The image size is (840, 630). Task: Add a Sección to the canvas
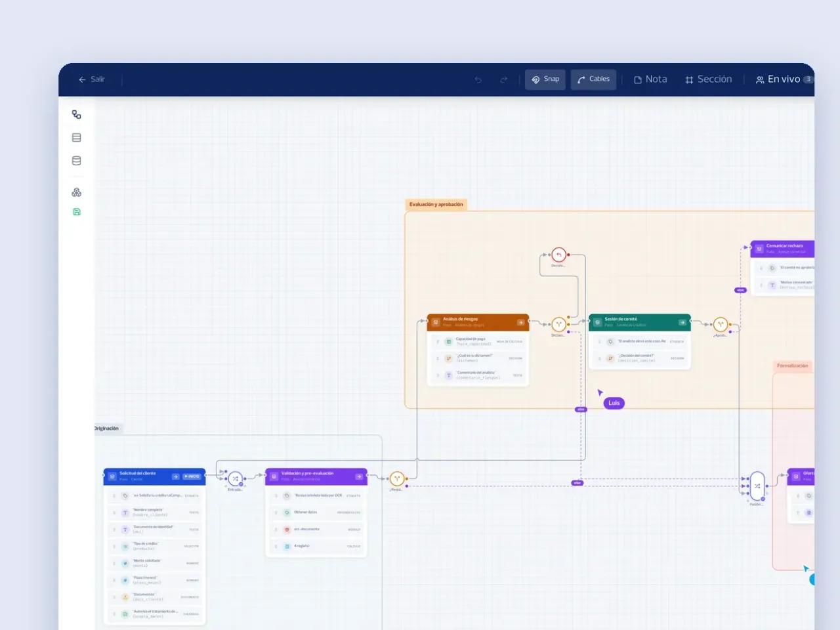pyautogui.click(x=708, y=79)
